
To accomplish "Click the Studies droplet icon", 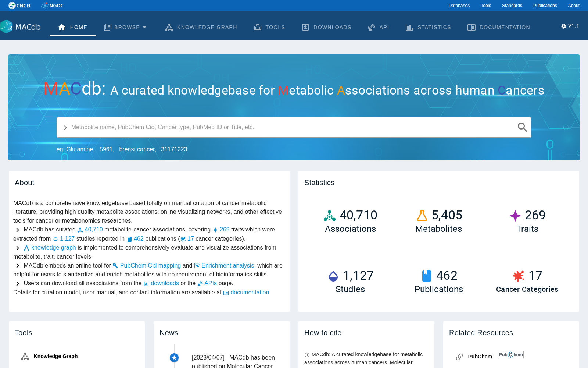I will tap(333, 276).
